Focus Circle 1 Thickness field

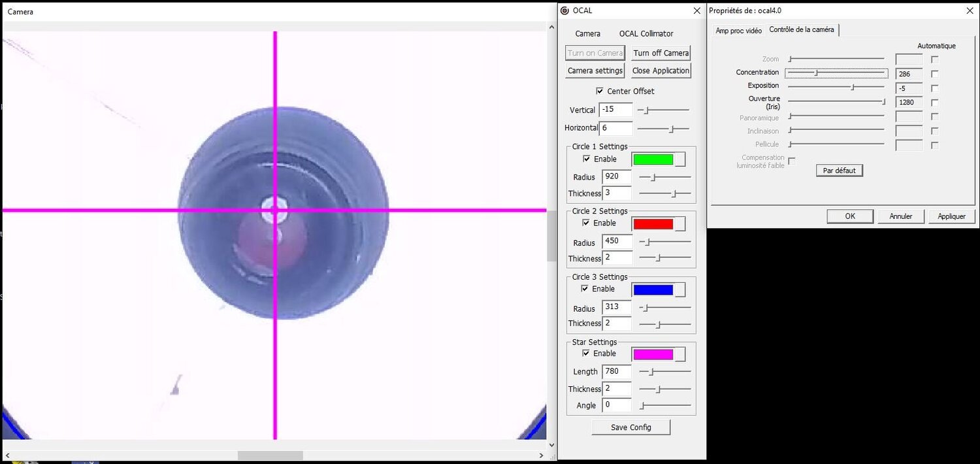(x=617, y=193)
